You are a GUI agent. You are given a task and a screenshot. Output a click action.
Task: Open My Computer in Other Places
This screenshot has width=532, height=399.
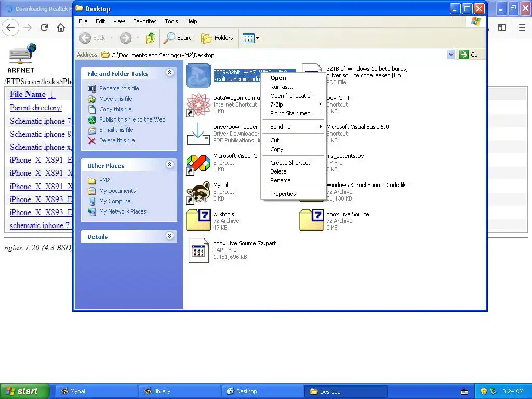[116, 201]
